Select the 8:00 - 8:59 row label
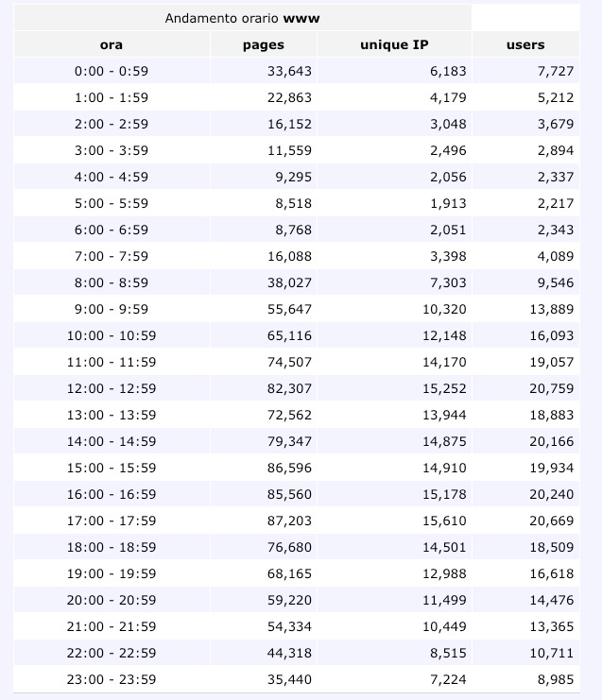 coord(112,282)
